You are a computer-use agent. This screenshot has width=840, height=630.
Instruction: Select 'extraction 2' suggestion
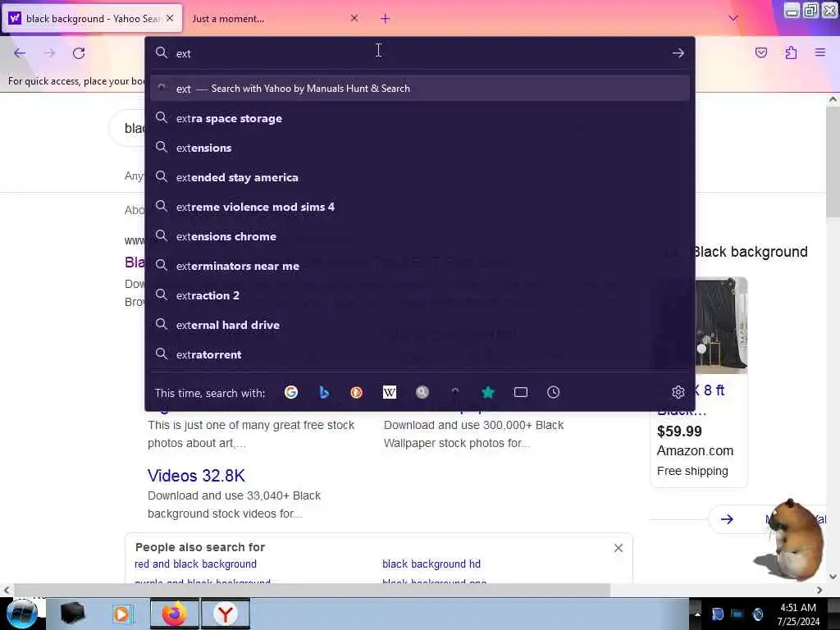point(419,295)
